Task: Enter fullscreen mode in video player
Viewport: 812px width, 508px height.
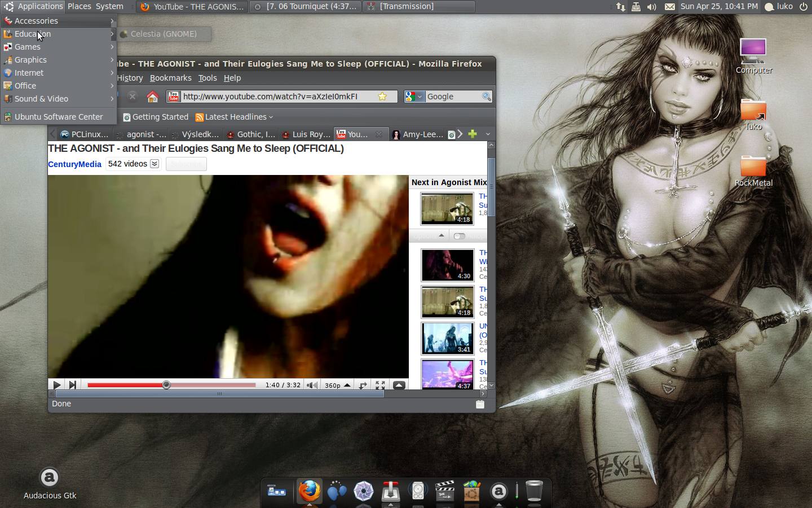Action: coord(381,385)
